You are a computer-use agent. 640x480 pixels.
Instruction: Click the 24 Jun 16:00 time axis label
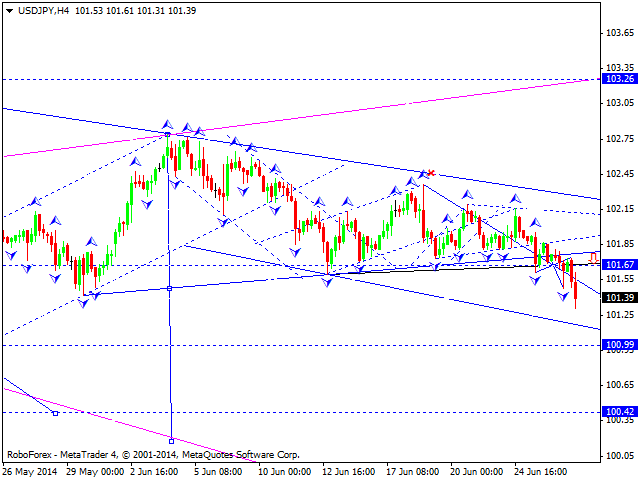[541, 470]
